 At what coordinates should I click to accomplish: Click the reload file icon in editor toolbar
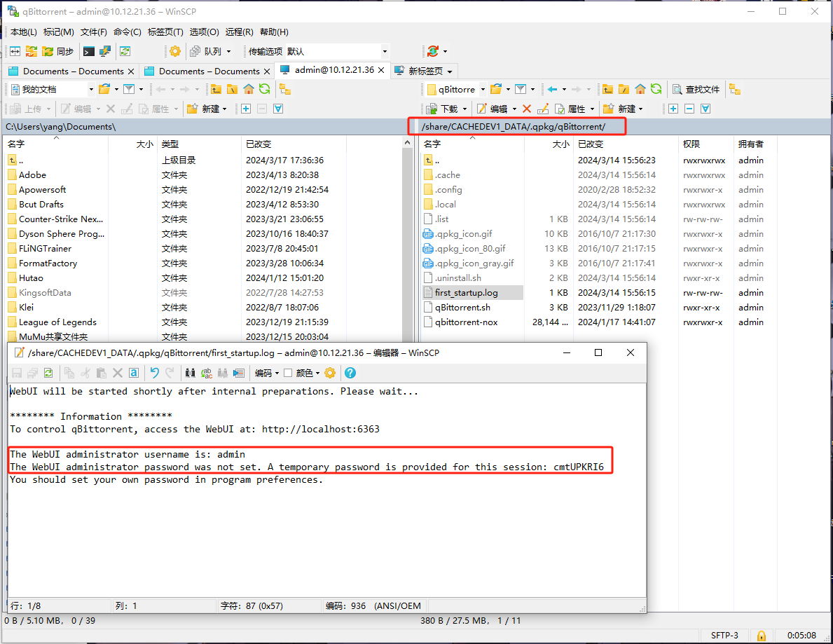pos(49,373)
